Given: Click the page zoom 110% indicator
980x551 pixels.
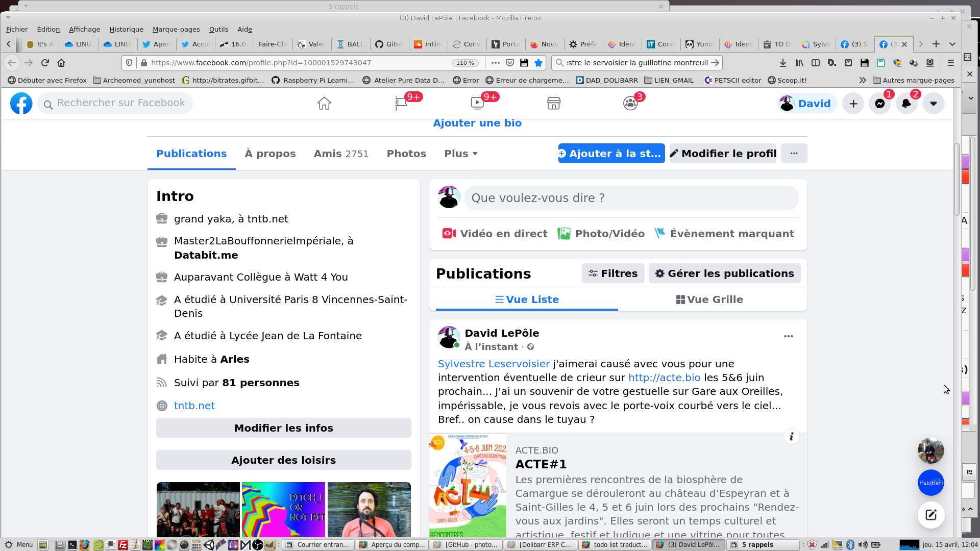Looking at the screenshot, I should click(x=465, y=63).
